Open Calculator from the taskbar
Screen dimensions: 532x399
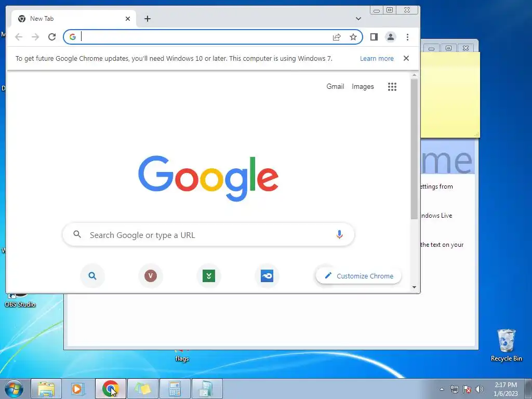point(175,389)
